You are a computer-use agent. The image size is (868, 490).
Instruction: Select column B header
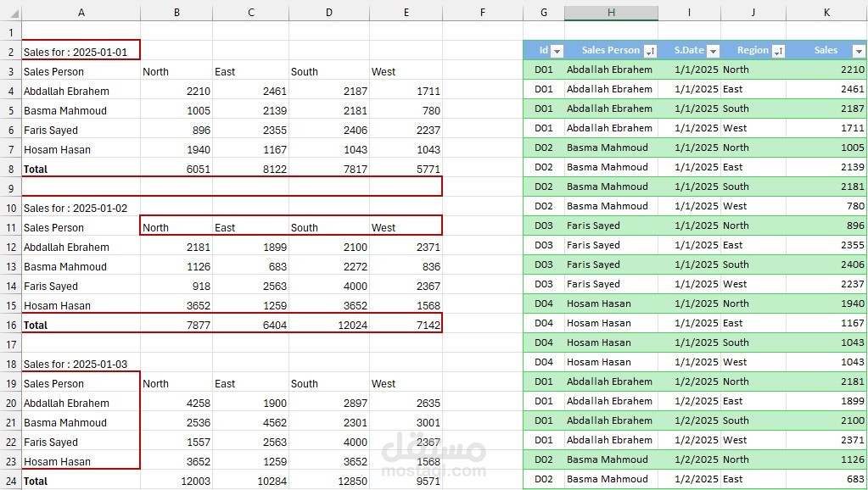176,12
